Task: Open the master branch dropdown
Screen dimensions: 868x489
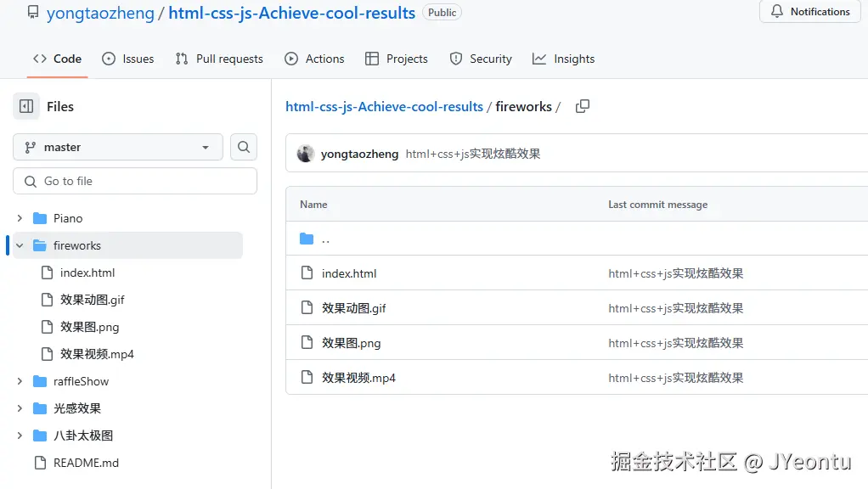Action: tap(118, 147)
